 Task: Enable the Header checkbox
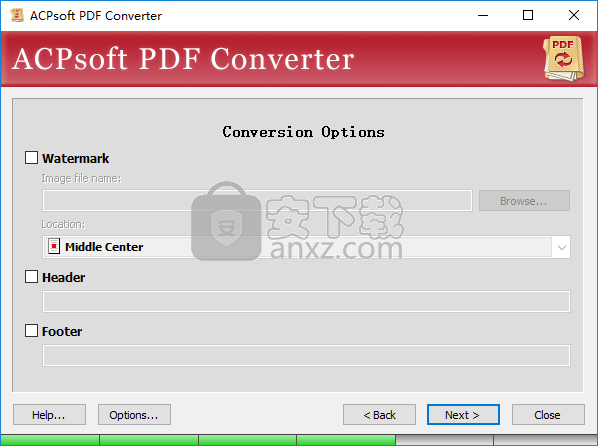pyautogui.click(x=31, y=277)
